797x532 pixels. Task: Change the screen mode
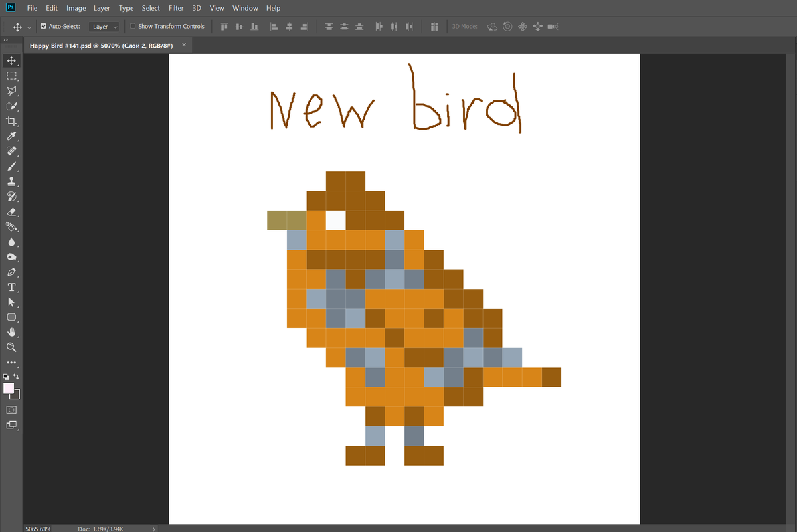tap(11, 425)
